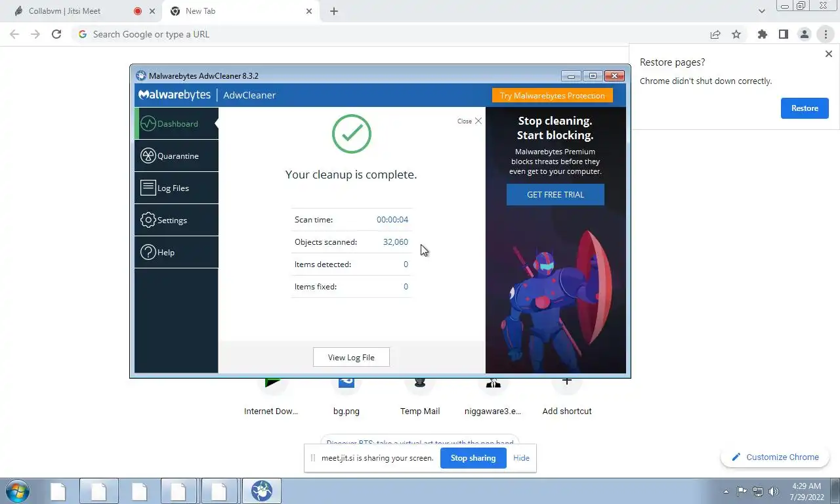Screen dimensions: 840x504
Task: Click the Show desktop strip
Action: point(835,492)
